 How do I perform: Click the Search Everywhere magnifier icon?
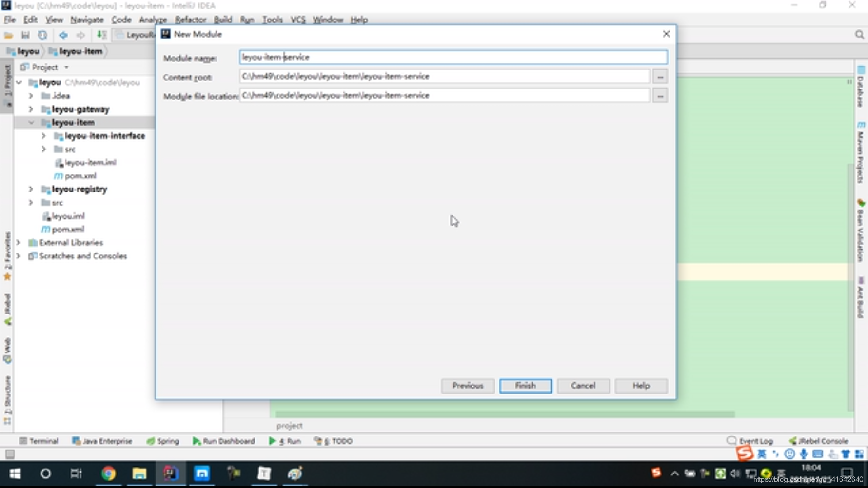point(859,35)
